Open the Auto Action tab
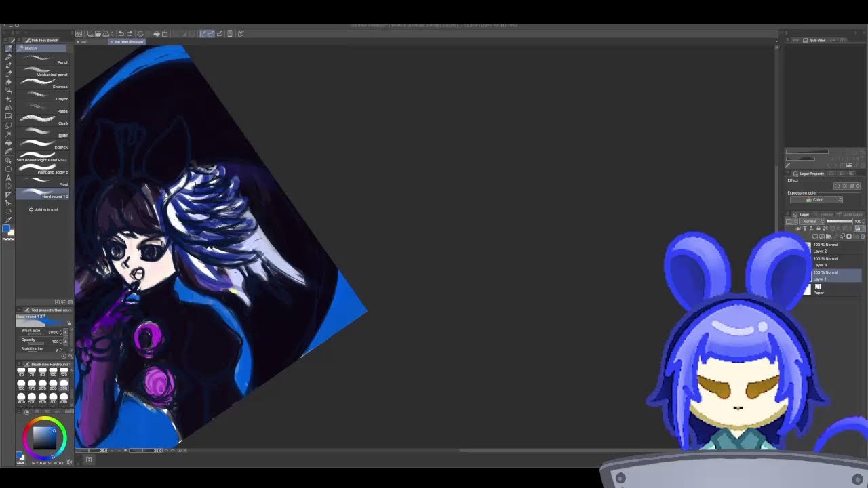This screenshot has height=488, width=868. [850, 214]
